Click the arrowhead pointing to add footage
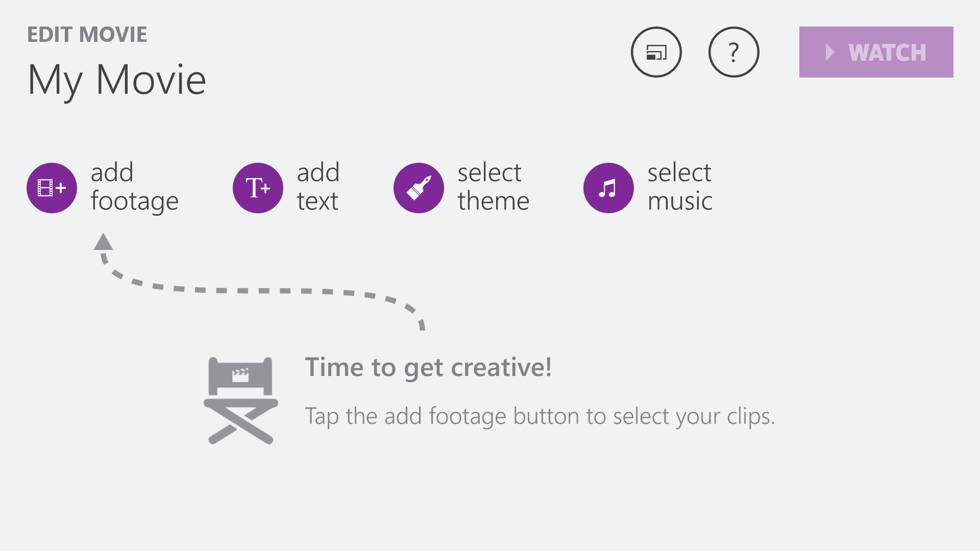 103,242
